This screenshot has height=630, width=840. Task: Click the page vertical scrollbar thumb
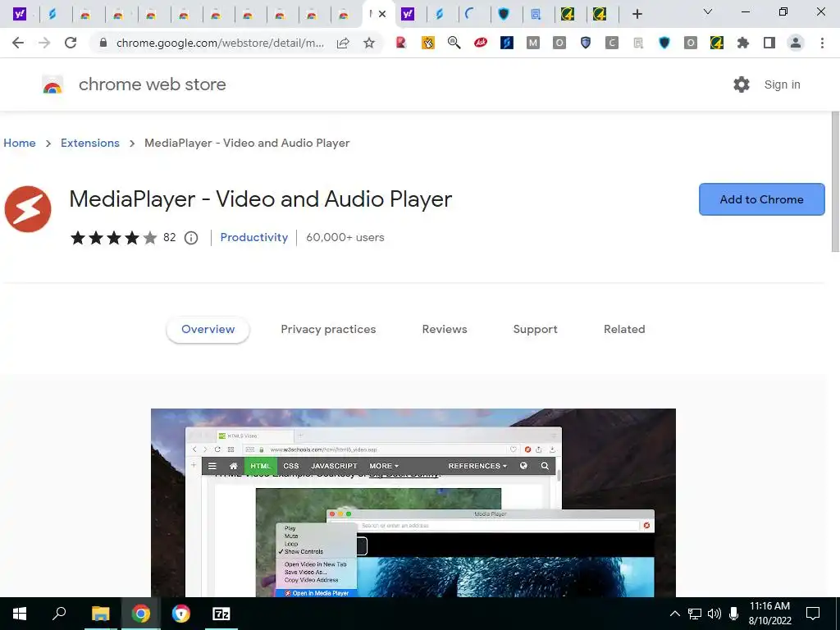coord(835,181)
